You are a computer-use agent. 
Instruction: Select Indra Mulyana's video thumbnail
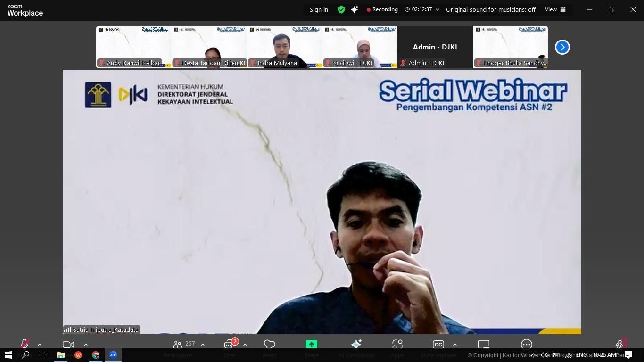pos(284,47)
